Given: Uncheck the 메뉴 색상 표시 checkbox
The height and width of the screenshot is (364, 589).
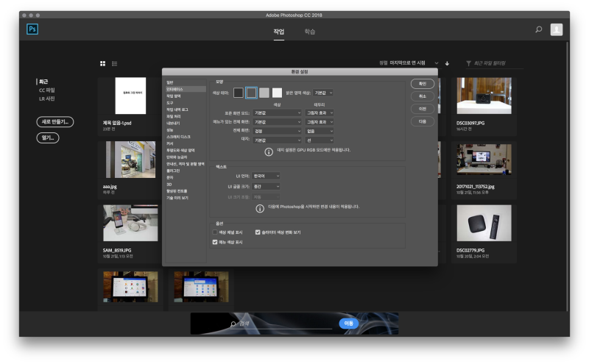Looking at the screenshot, I should point(215,242).
